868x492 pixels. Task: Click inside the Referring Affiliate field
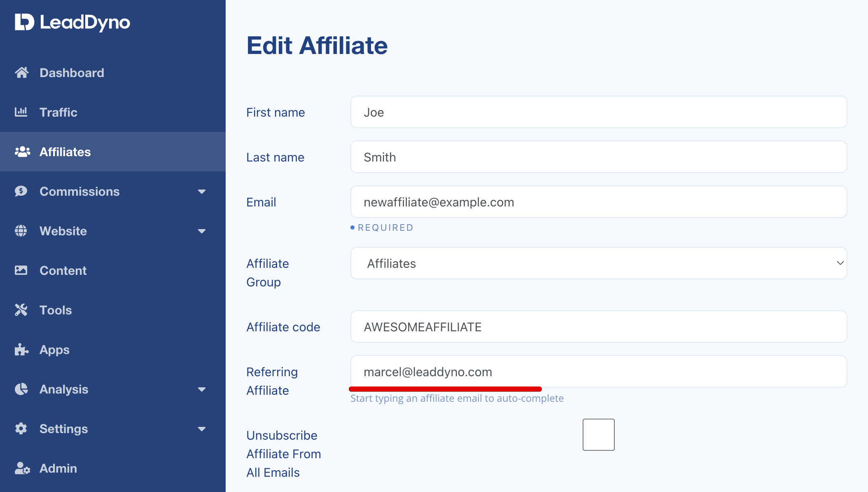pos(598,372)
